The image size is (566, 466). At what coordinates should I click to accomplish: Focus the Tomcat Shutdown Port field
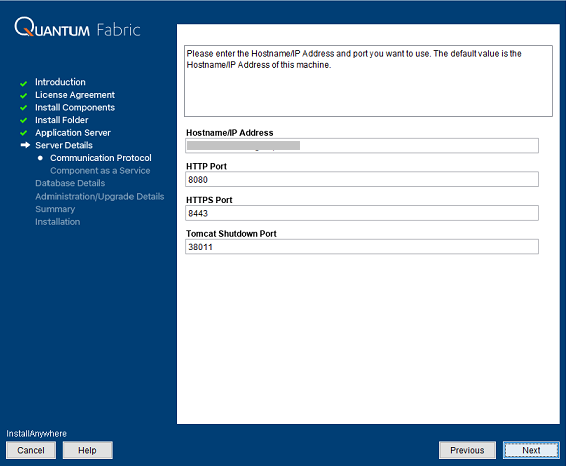(x=362, y=247)
